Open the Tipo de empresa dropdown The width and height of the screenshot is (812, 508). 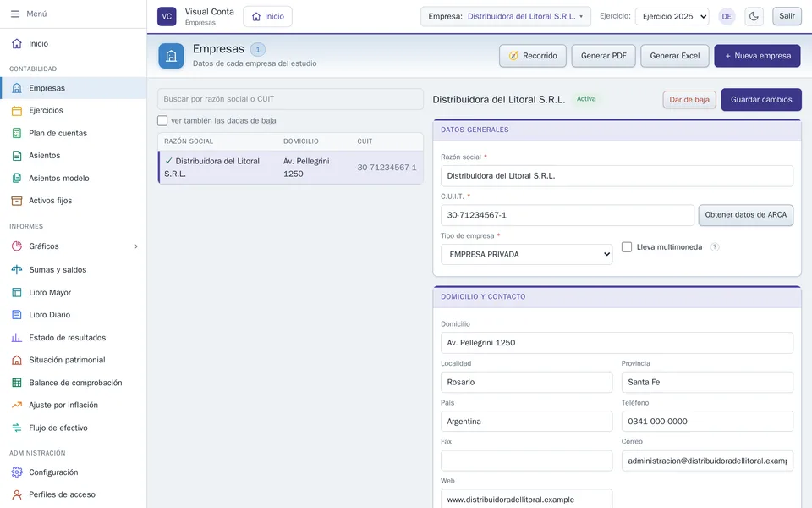coord(527,255)
